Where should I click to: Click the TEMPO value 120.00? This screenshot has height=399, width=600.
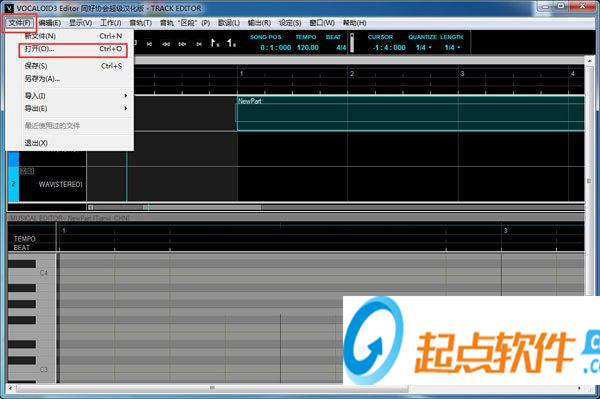[308, 47]
